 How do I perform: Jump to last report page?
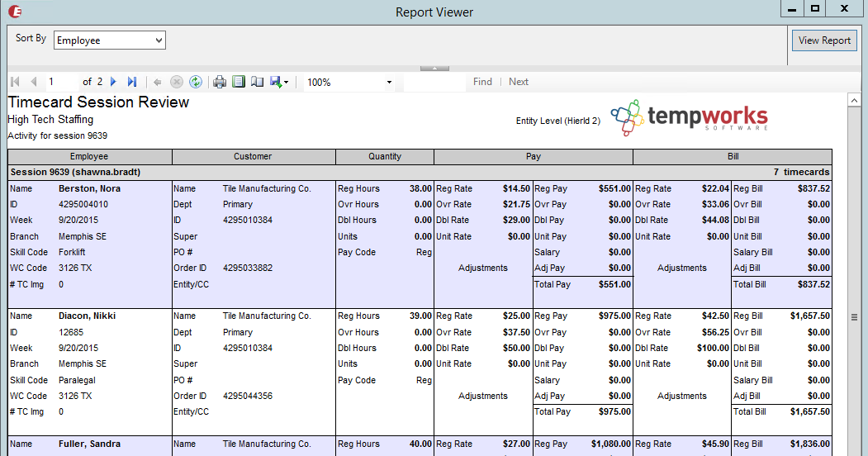(x=132, y=82)
